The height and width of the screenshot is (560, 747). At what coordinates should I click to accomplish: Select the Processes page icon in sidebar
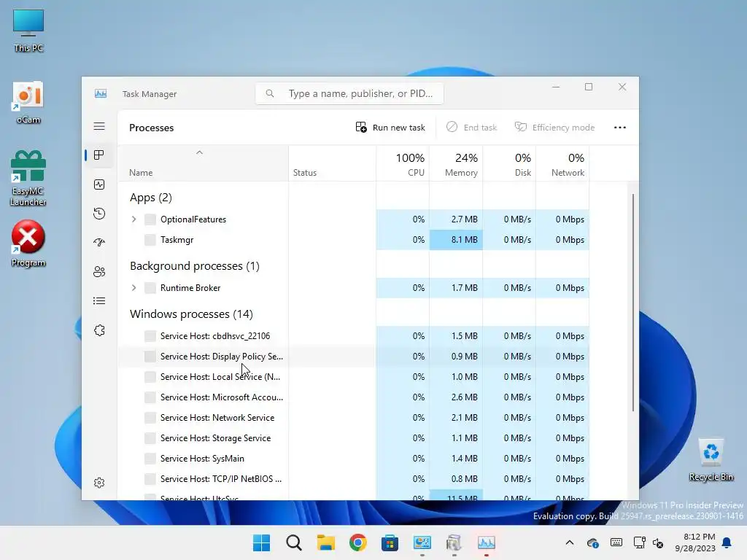tap(99, 155)
